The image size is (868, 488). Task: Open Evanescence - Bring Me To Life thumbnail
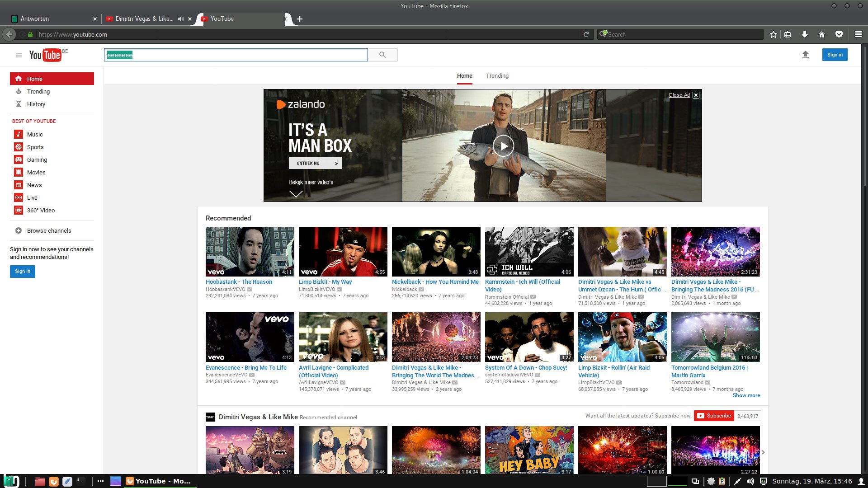(250, 337)
